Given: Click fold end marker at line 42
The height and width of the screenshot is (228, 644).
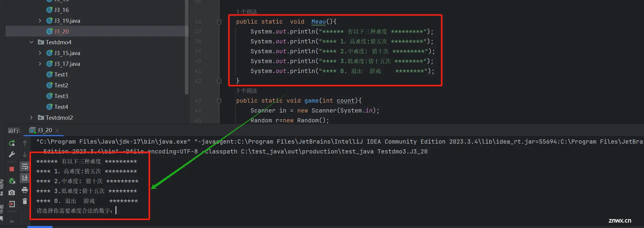Looking at the screenshot, I should [219, 81].
